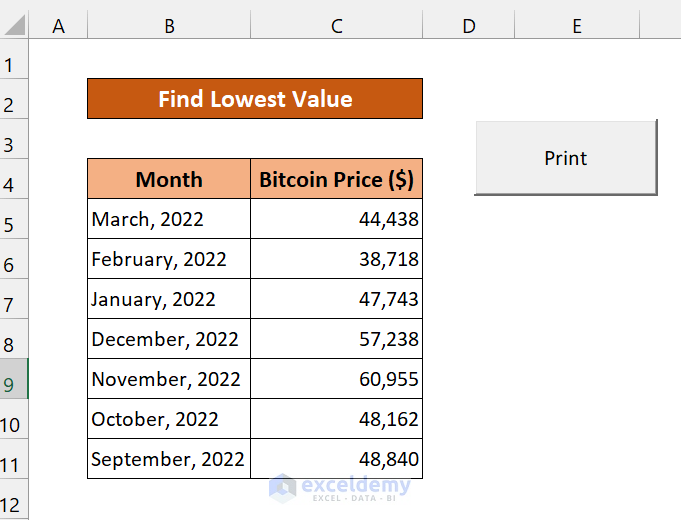681x520 pixels.
Task: Click the 60,955 price cell
Action: pos(336,379)
